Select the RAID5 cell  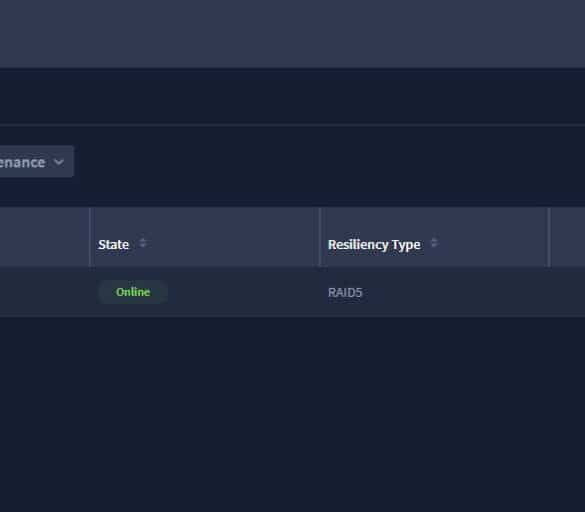tap(345, 293)
